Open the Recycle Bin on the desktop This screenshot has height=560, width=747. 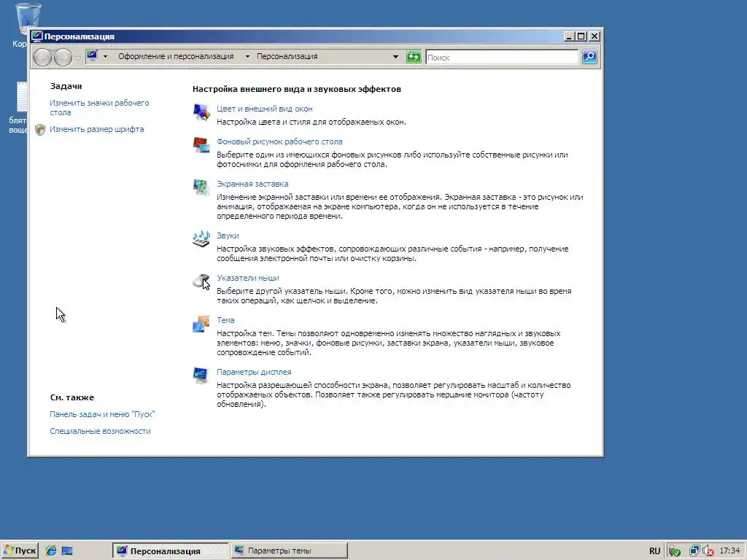tap(28, 19)
